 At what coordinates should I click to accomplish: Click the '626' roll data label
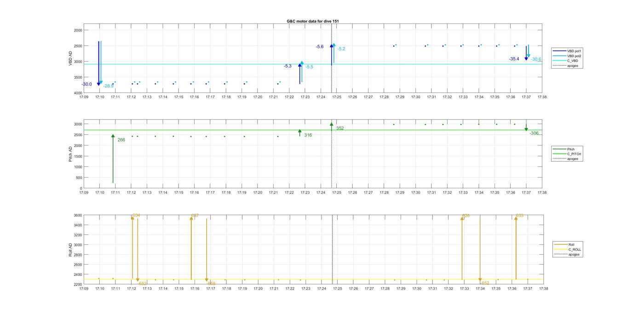[466, 215]
